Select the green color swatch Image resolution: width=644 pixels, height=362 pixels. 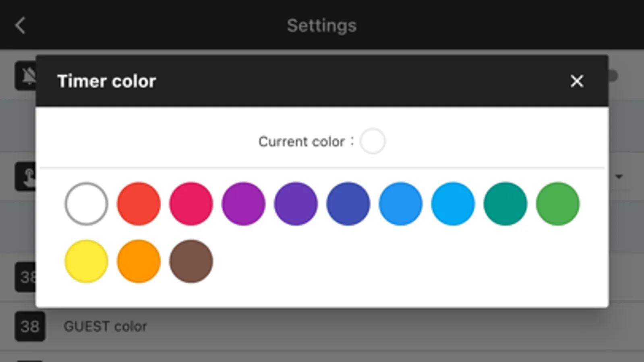click(x=557, y=204)
